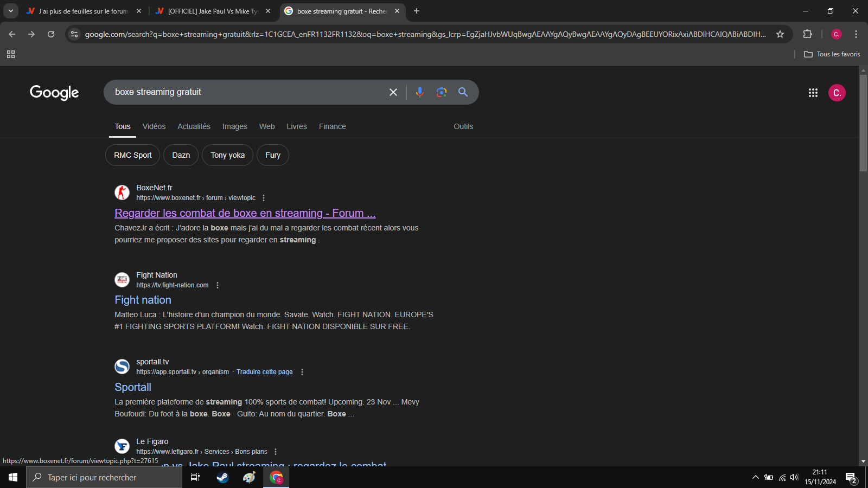
Task: Launch Steam from the taskbar
Action: click(x=222, y=477)
